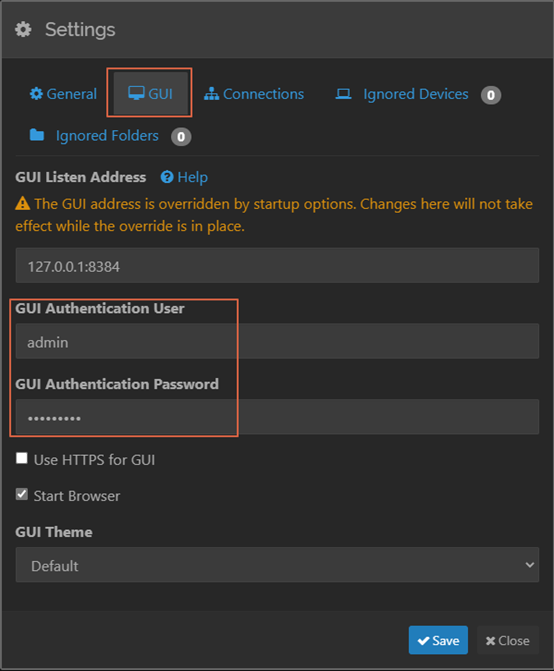Click the warning triangle icon

[23, 204]
